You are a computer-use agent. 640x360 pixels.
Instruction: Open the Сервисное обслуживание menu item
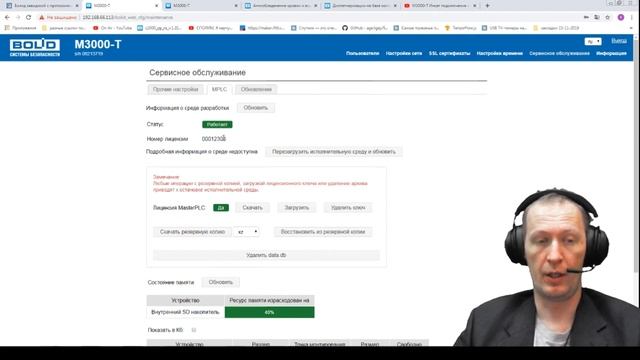coord(559,53)
